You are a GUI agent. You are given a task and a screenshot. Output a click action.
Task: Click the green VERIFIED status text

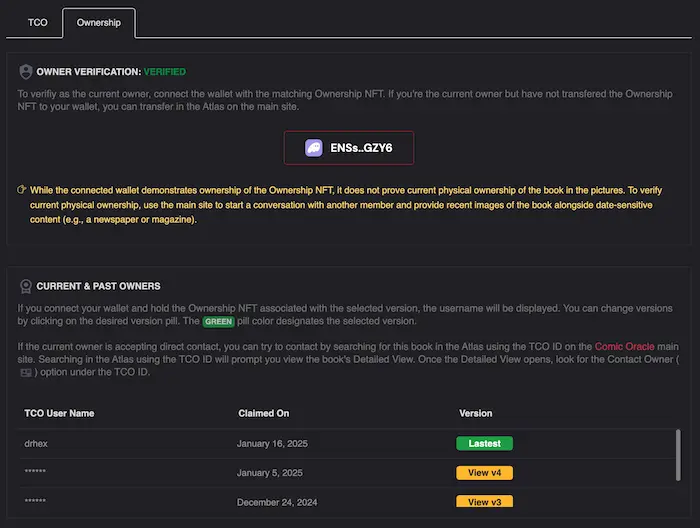click(164, 72)
